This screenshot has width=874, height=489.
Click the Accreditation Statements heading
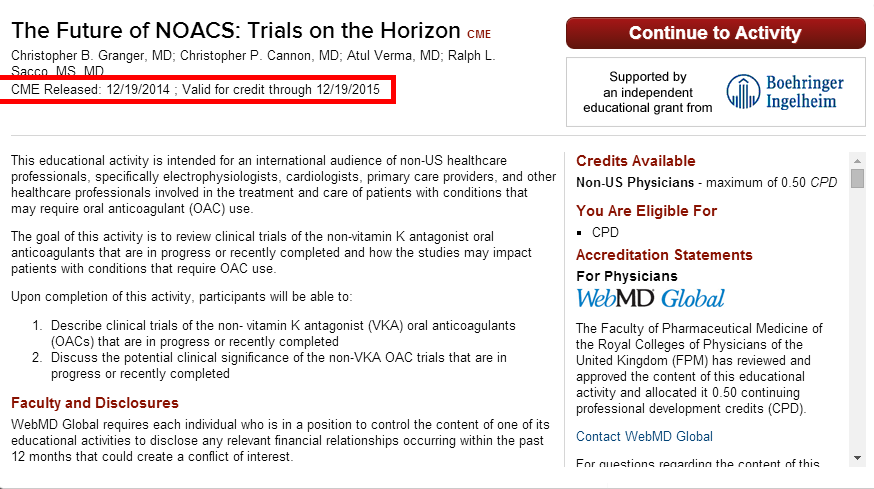pos(664,255)
